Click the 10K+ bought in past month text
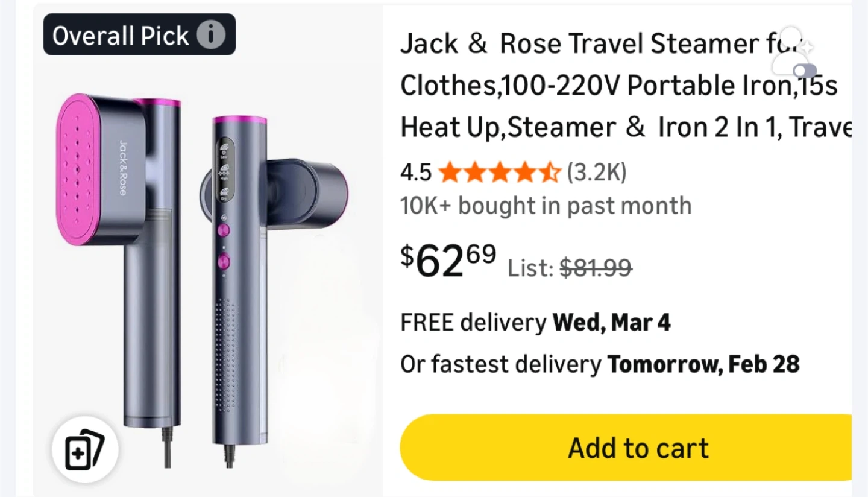Image resolution: width=868 pixels, height=497 pixels. (x=546, y=206)
